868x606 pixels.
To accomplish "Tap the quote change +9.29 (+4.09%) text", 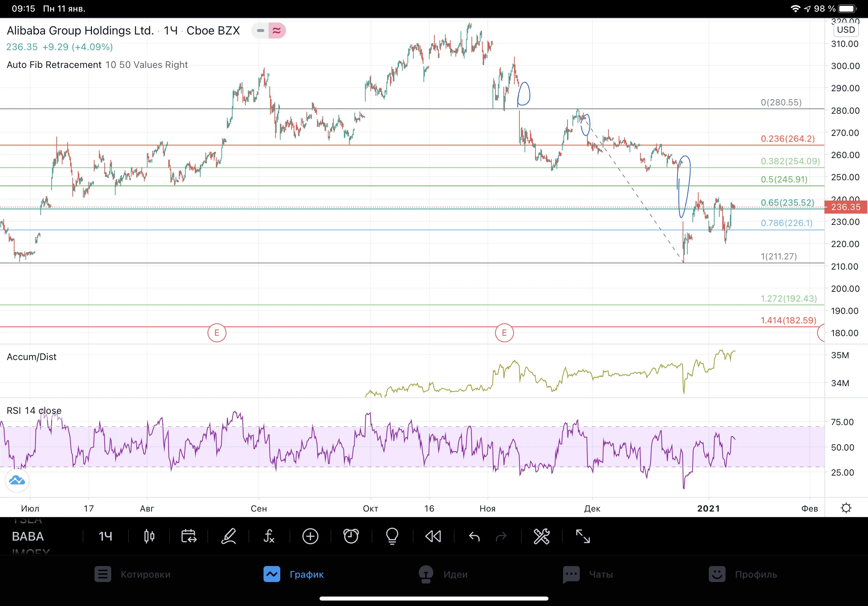I will 77,47.
